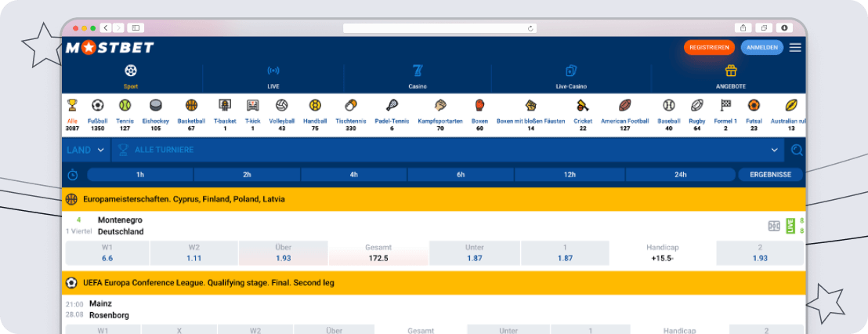Open the tournament search magnifier

pyautogui.click(x=797, y=150)
